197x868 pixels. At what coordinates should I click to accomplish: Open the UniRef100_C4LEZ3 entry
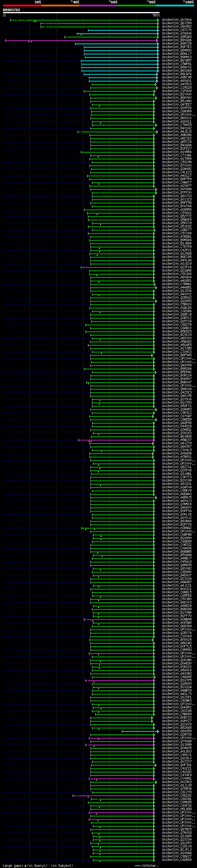click(176, 172)
